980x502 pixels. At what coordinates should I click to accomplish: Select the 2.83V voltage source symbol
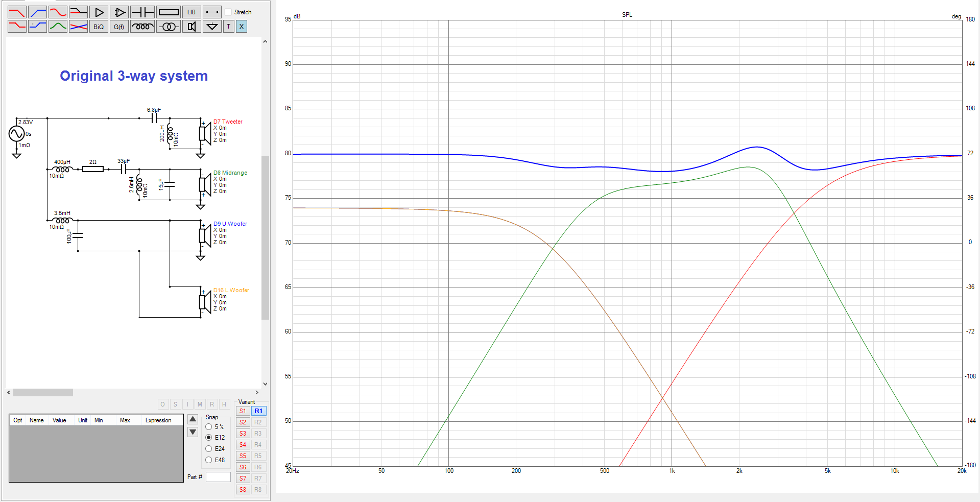16,134
